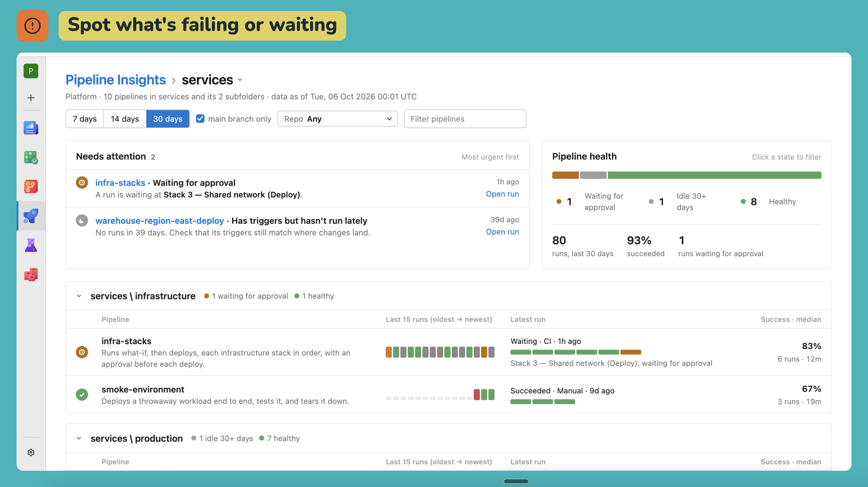
Task: Open the smoke-environment pipeline name
Action: (x=143, y=389)
